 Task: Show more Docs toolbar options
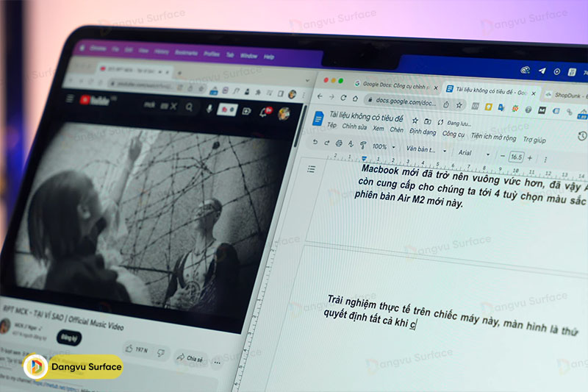tap(545, 159)
